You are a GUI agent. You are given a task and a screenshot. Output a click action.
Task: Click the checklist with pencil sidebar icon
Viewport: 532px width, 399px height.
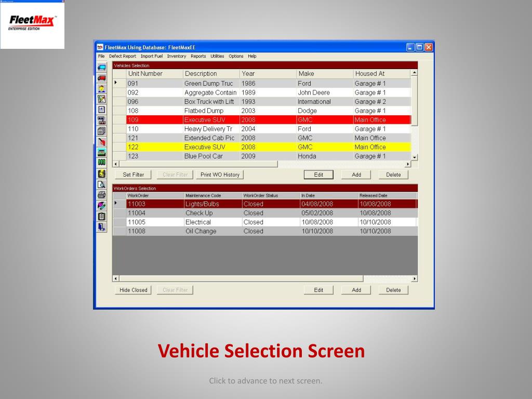pyautogui.click(x=101, y=99)
